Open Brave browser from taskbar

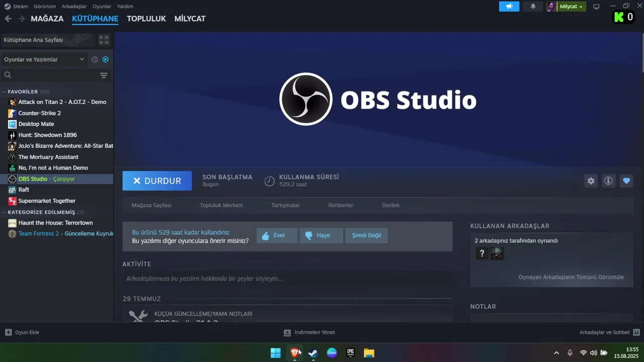tap(295, 353)
